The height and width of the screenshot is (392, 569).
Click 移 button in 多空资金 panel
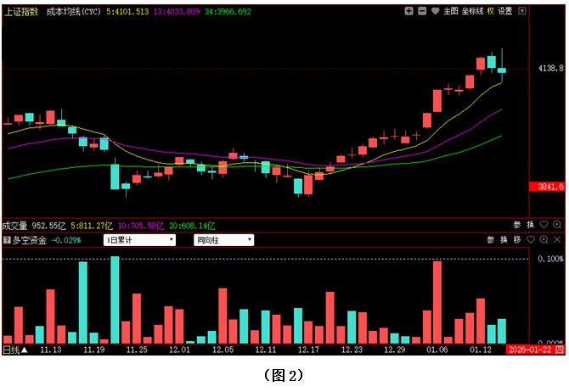(517, 240)
